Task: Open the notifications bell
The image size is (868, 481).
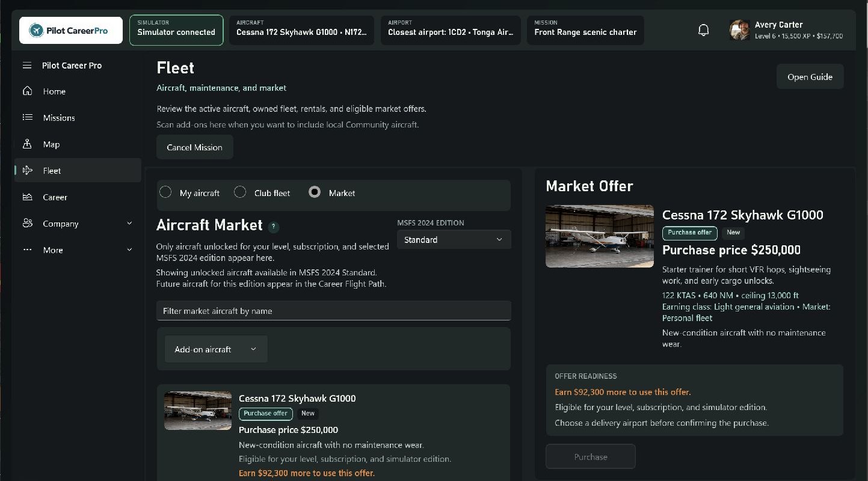Action: coord(703,30)
